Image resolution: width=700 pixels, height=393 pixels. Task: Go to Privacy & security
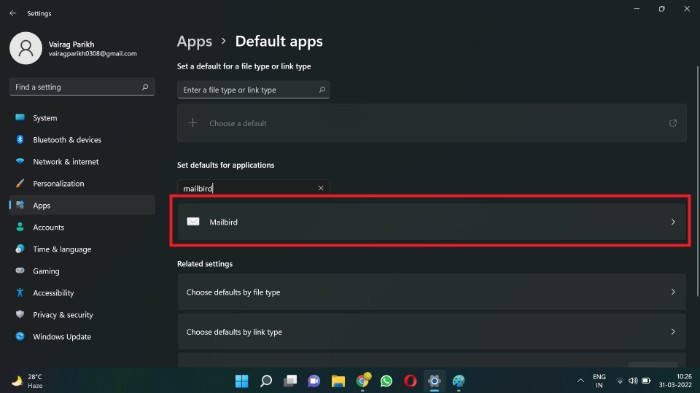tap(82, 315)
